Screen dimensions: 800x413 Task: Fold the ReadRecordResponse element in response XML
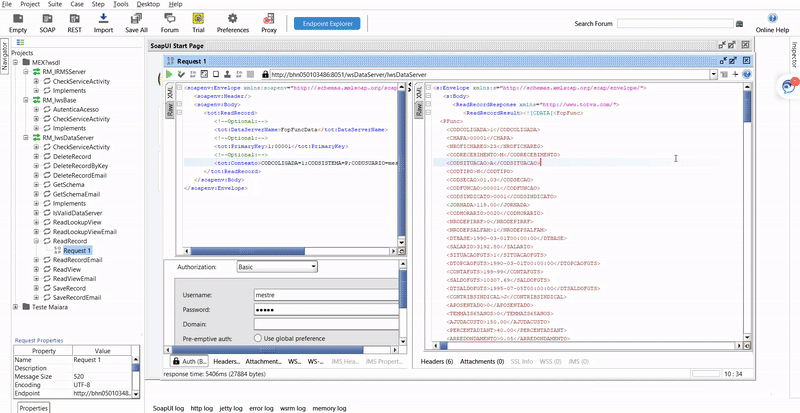pyautogui.click(x=429, y=104)
